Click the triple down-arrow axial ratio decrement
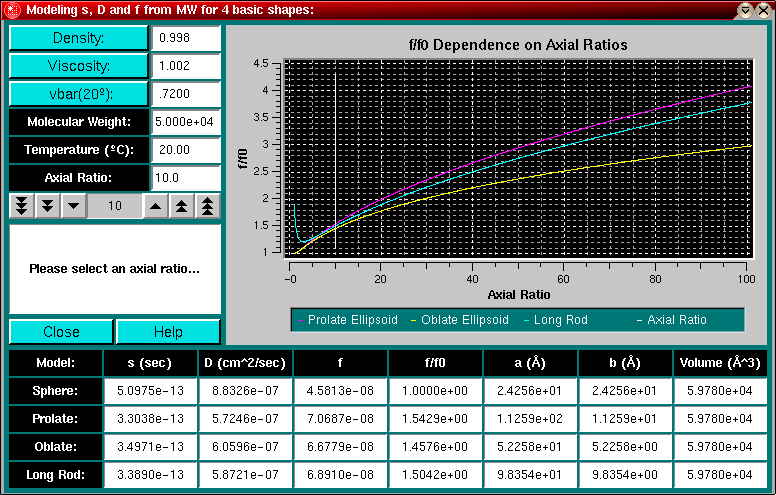Screen dimensions: 776x495 22,206
